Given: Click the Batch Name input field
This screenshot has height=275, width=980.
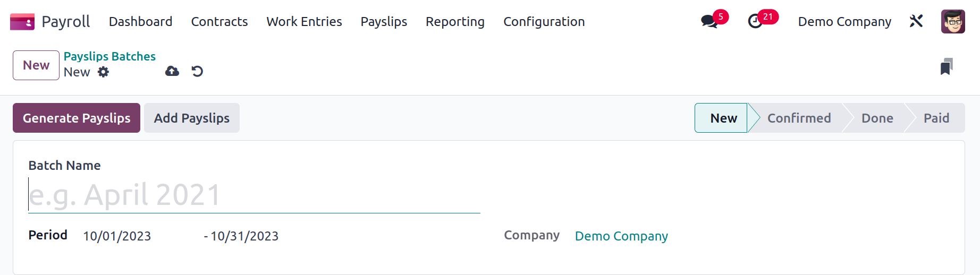Looking at the screenshot, I should [x=254, y=195].
